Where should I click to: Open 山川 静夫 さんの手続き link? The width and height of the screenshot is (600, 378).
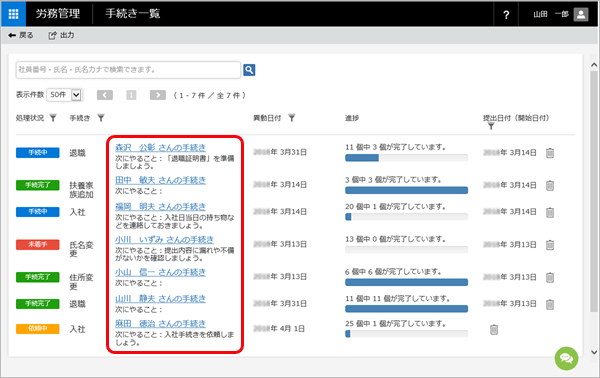point(160,298)
